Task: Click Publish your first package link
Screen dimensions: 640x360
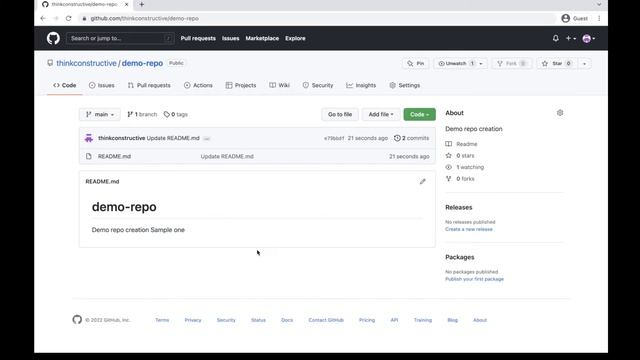Action: pos(474,279)
